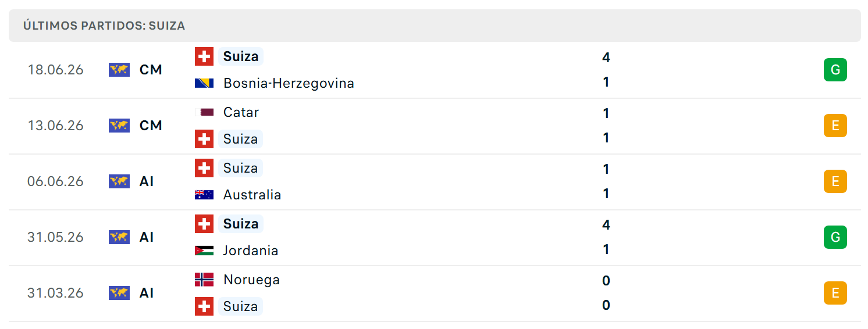Open the Australia team link
Image resolution: width=868 pixels, height=329 pixels.
pos(252,195)
